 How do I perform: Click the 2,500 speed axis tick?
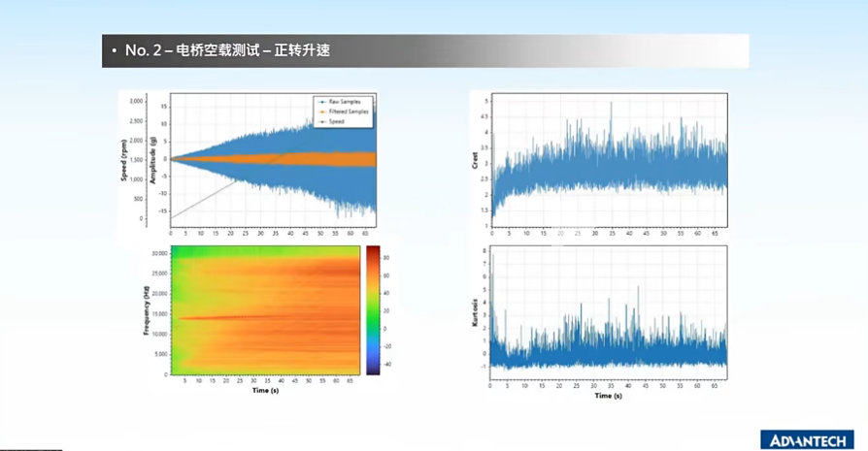click(x=136, y=121)
